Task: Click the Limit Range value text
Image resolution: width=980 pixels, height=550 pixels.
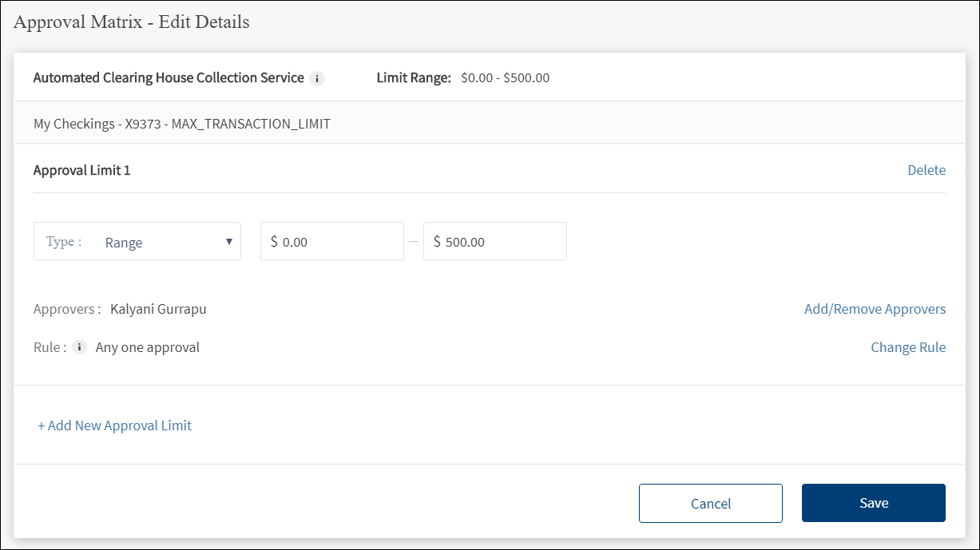Action: tap(505, 78)
